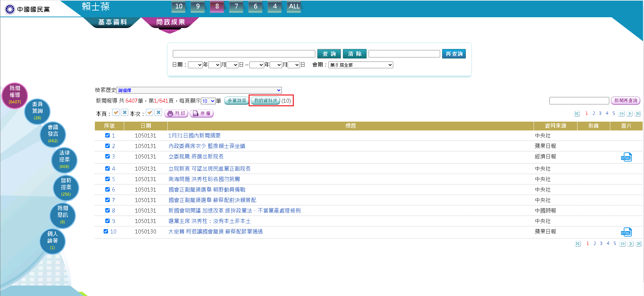Viewport: 644px width, 296px height.
Task: Uncheck the checkbox for row 1
Action: (x=107, y=135)
